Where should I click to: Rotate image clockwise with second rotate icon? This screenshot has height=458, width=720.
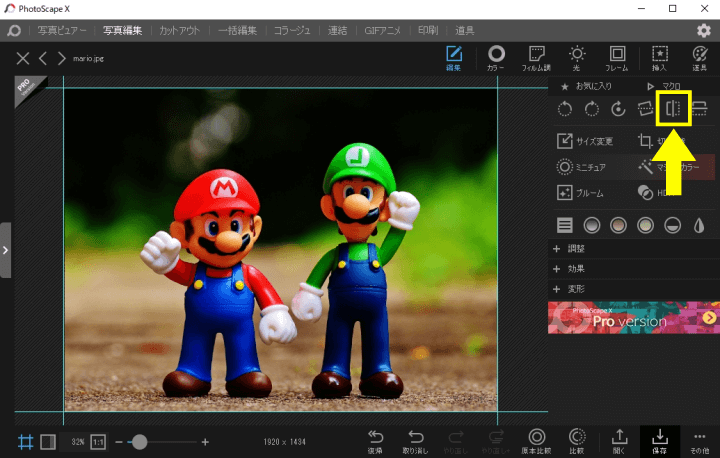(591, 109)
